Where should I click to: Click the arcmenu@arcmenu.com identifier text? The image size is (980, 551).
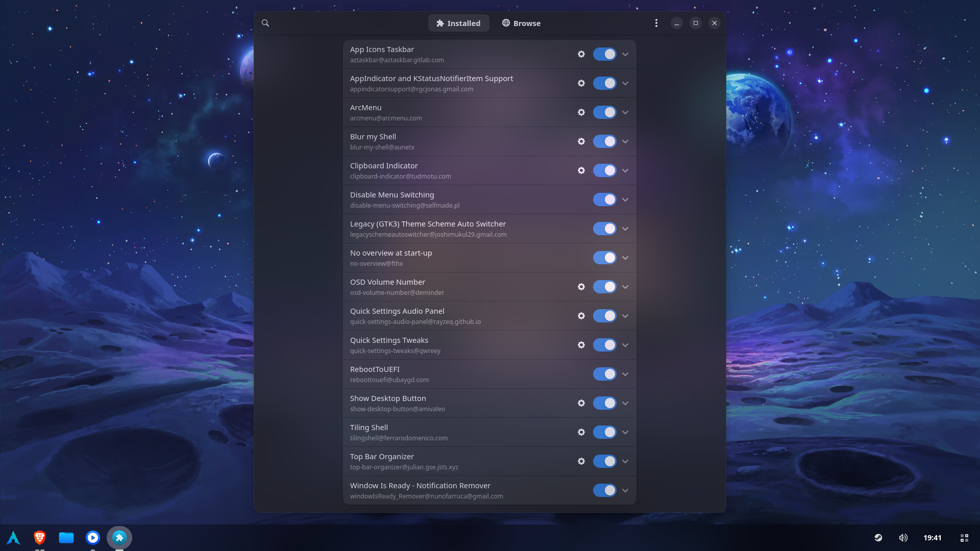coord(386,118)
